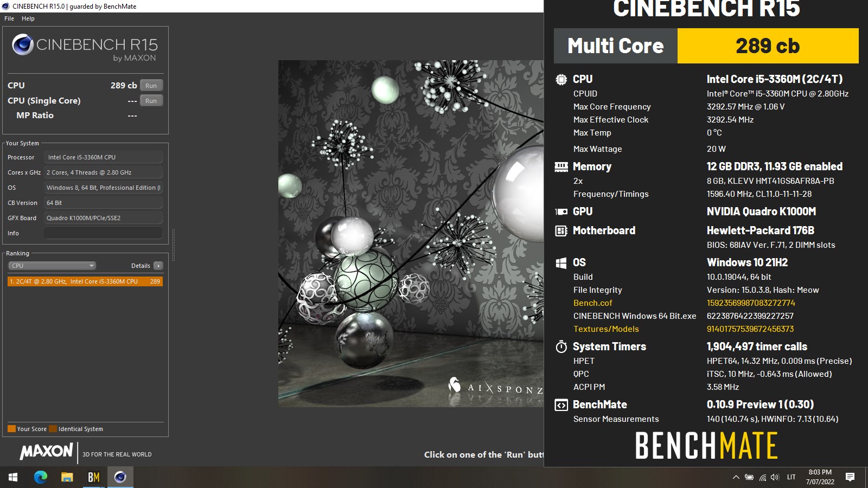Click the BenchMate Memory module icon
868x488 pixels.
tap(561, 166)
